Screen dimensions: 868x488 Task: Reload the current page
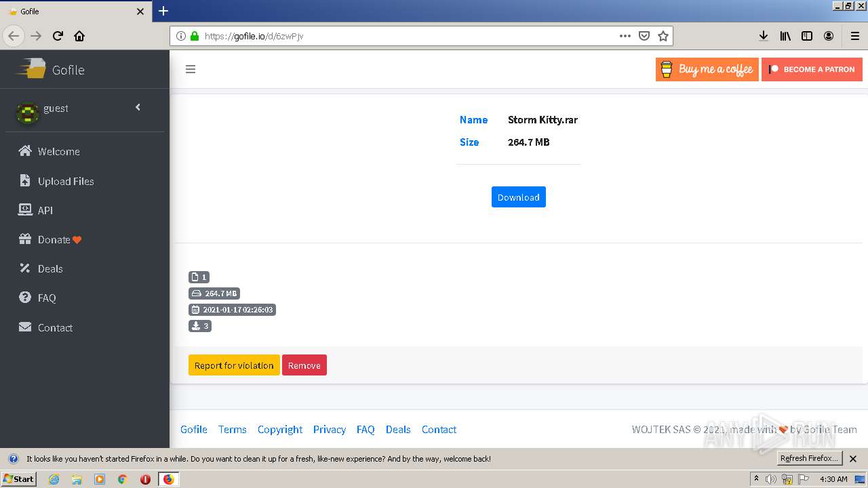tap(58, 36)
